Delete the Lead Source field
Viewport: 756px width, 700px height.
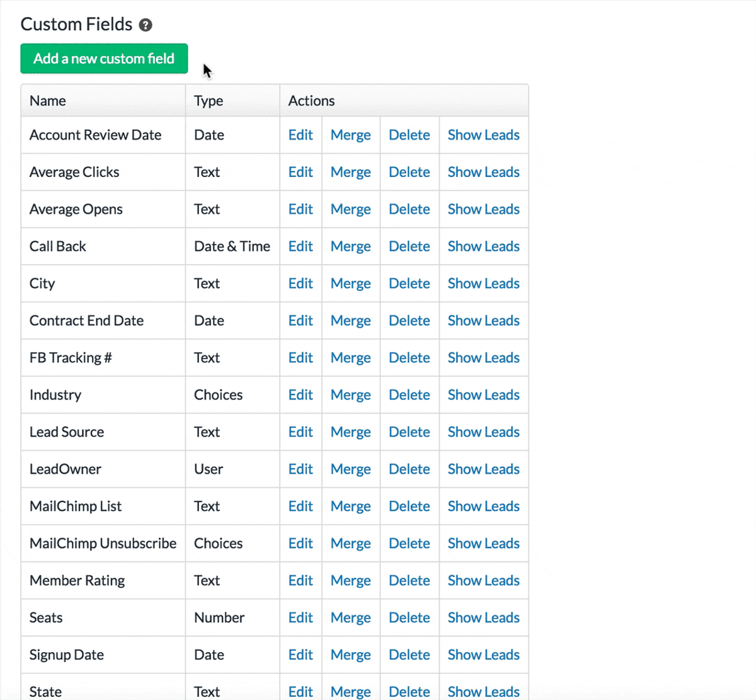click(409, 432)
